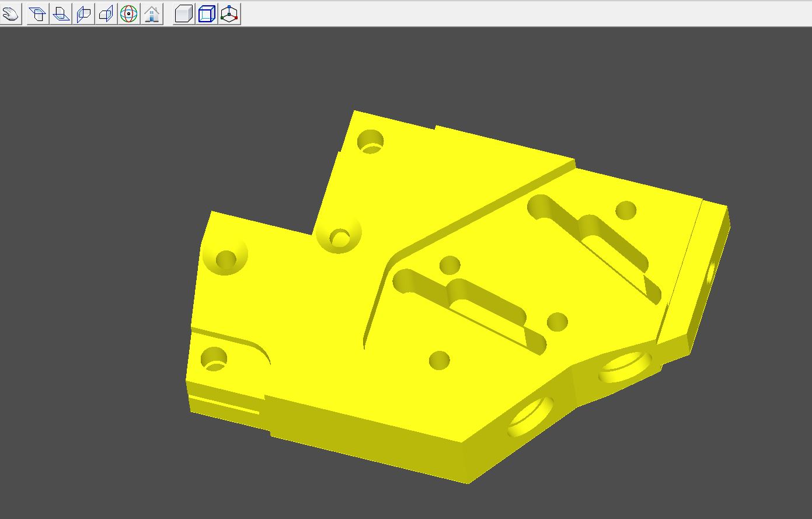This screenshot has width=812, height=519.
Task: Select the front view orientation icon
Action: pyautogui.click(x=82, y=15)
